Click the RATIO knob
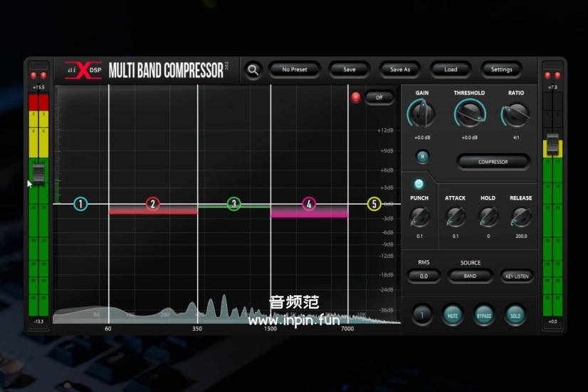Image resolution: width=588 pixels, height=392 pixels. point(516,115)
